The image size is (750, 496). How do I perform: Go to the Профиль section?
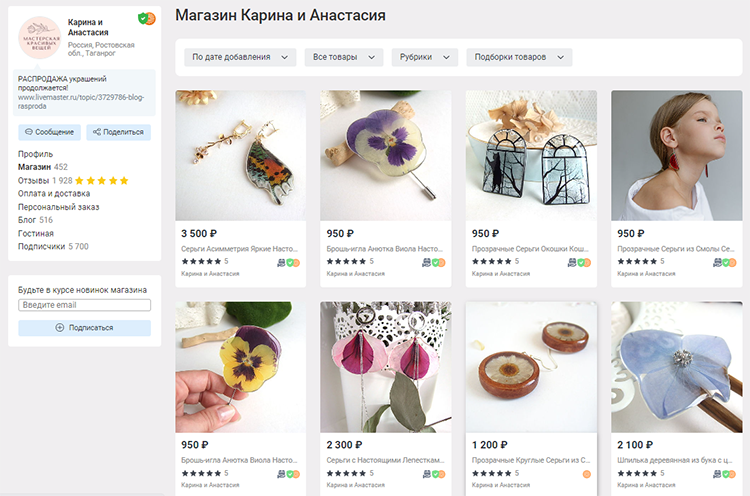click(34, 154)
